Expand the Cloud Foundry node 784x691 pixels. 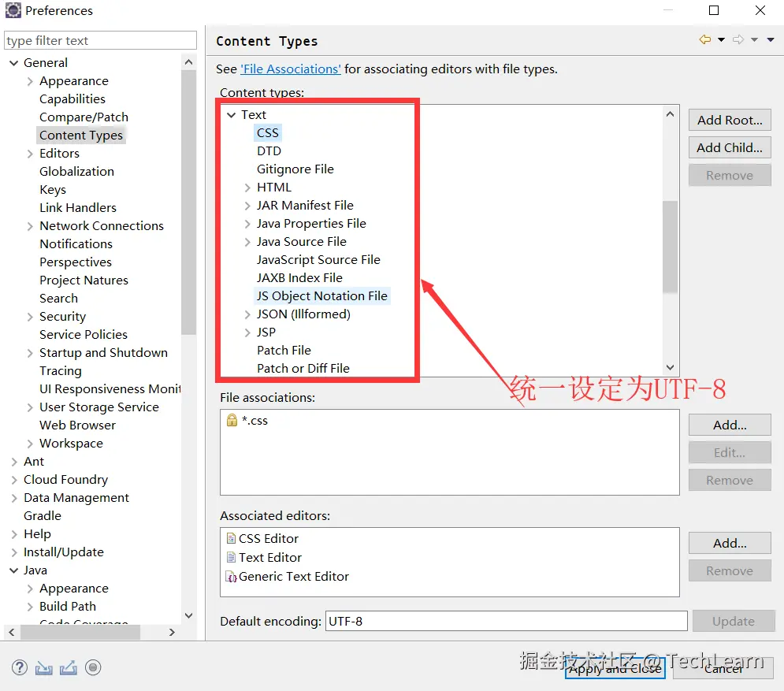(14, 480)
